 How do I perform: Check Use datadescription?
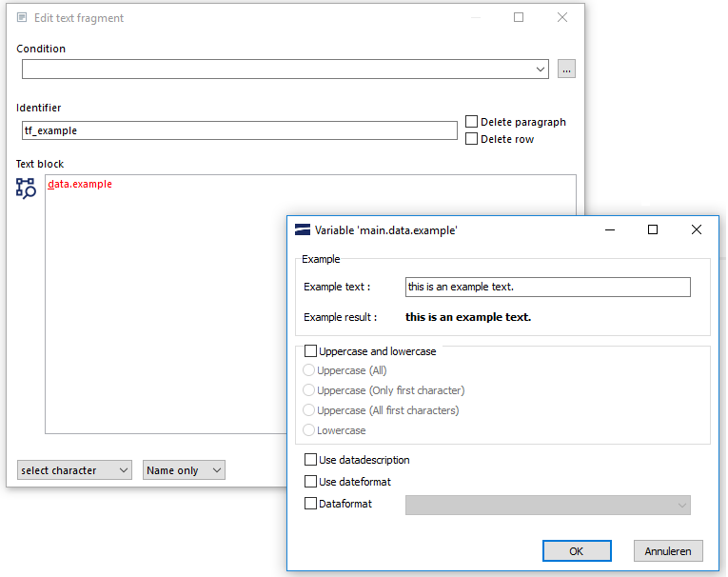pyautogui.click(x=310, y=460)
